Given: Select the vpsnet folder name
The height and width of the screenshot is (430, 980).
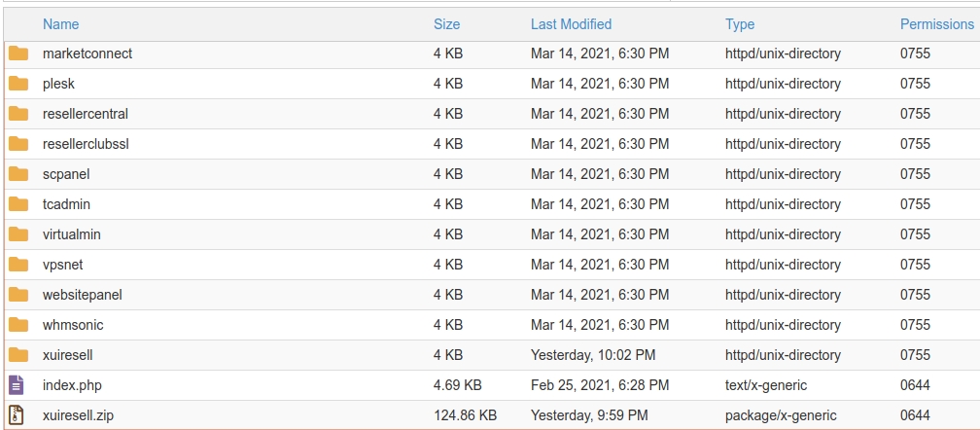Looking at the screenshot, I should [x=62, y=265].
